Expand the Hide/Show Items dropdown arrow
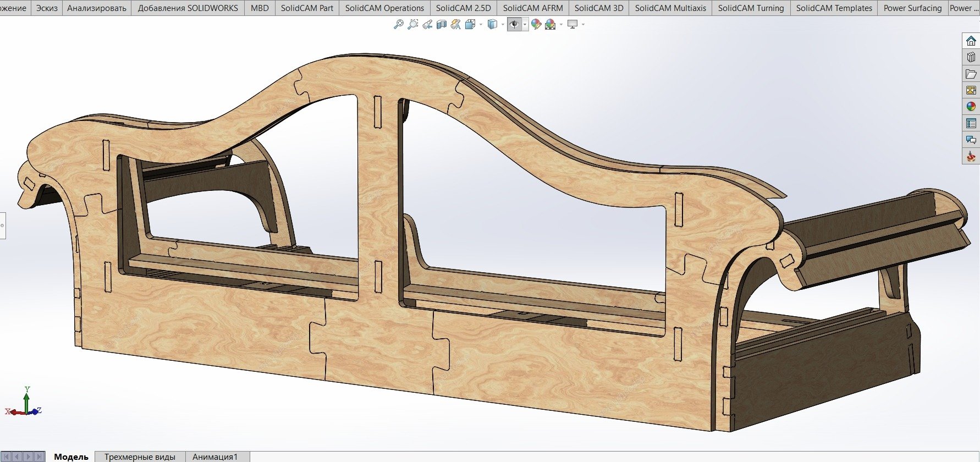Screen dimensions: 980x462 pos(525,24)
